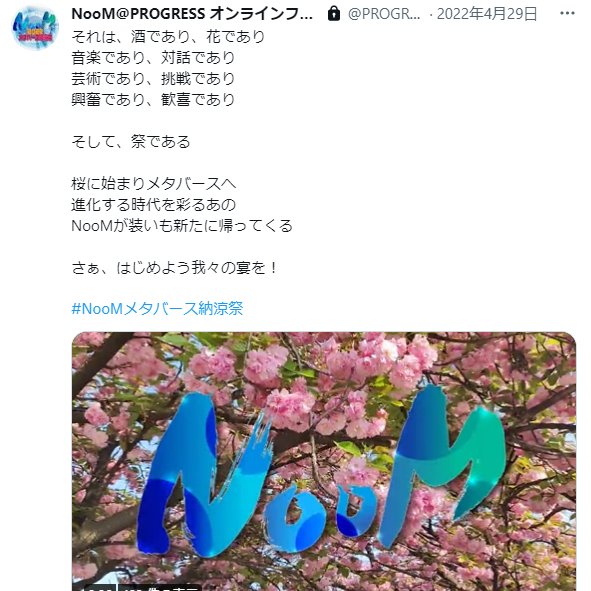Click the line 進化する時代を彩るあの
The image size is (591, 591).
[x=153, y=205]
